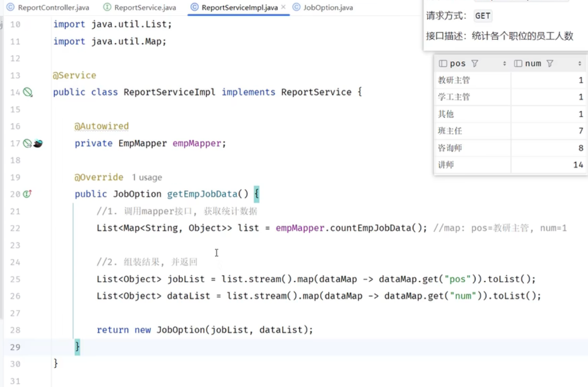Select the 学工主管 table cell
Viewport: 588px width, 387px height.
472,97
